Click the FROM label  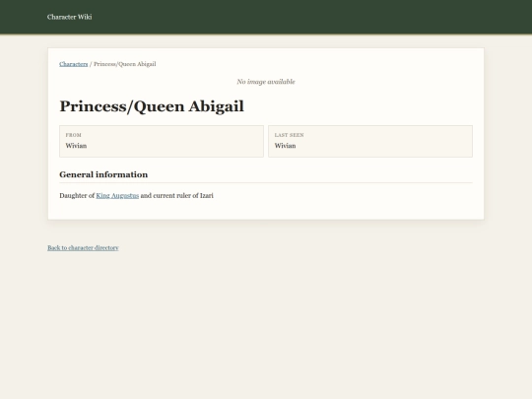(74, 135)
